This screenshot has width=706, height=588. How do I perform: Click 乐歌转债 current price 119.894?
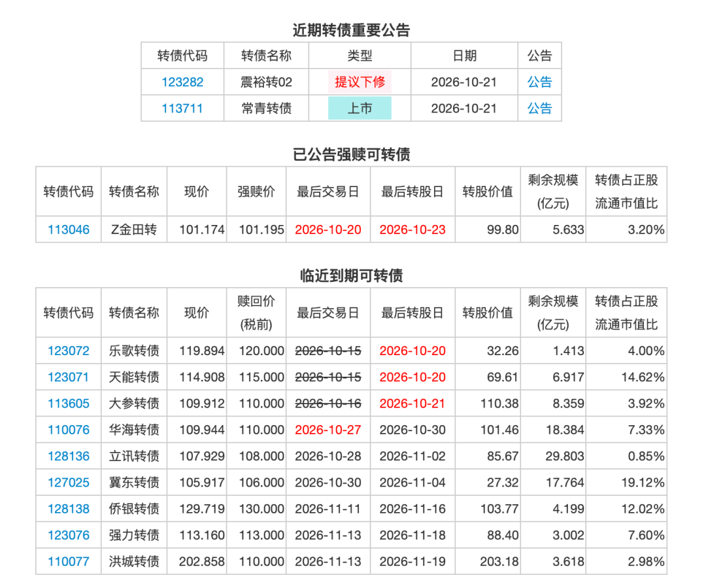click(202, 351)
